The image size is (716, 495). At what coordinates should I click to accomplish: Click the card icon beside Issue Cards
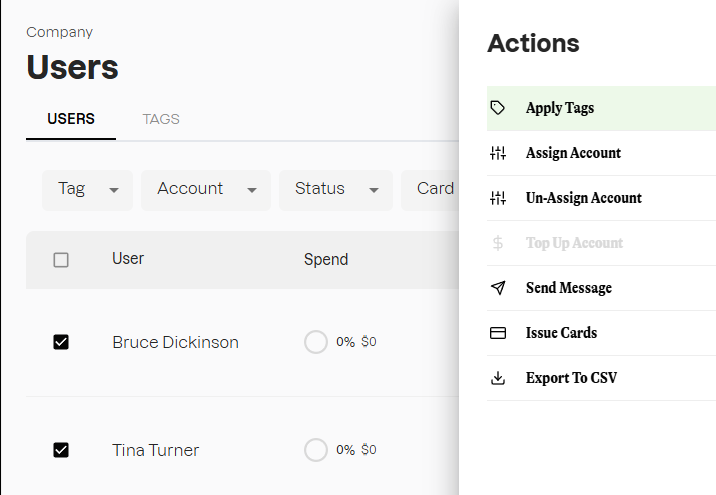pyautogui.click(x=498, y=333)
